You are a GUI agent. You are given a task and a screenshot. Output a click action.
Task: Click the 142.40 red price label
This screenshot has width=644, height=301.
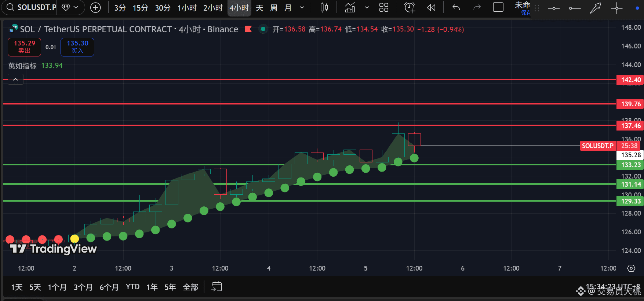click(x=630, y=80)
